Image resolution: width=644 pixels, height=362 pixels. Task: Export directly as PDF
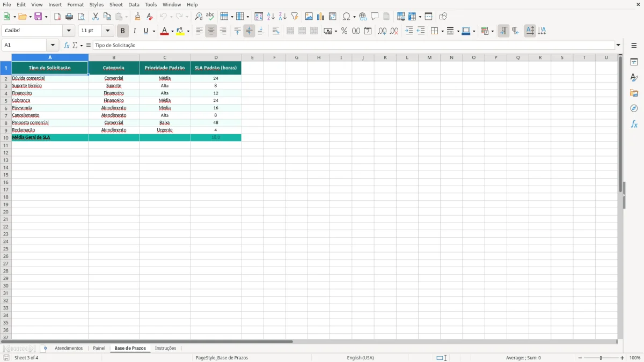[x=57, y=17]
